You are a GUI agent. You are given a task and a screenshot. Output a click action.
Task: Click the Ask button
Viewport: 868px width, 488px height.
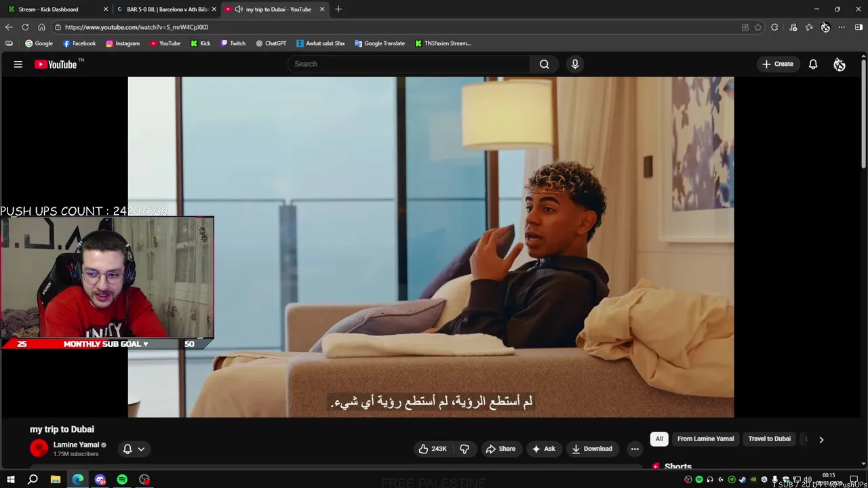point(543,449)
